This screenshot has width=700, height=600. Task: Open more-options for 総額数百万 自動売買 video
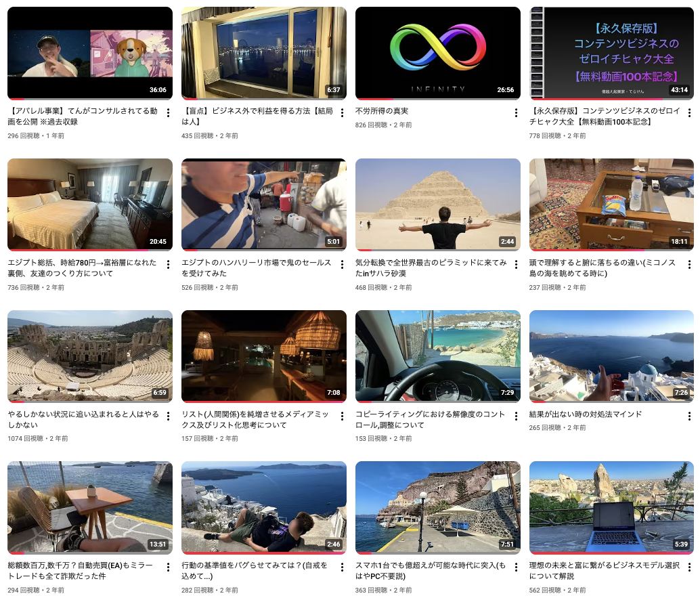tap(168, 567)
